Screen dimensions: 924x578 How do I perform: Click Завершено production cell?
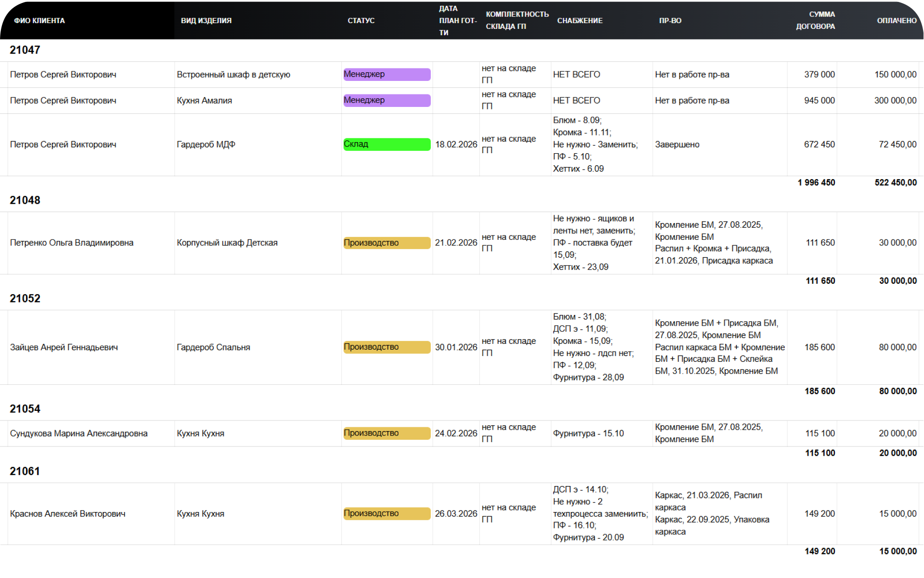tap(677, 144)
